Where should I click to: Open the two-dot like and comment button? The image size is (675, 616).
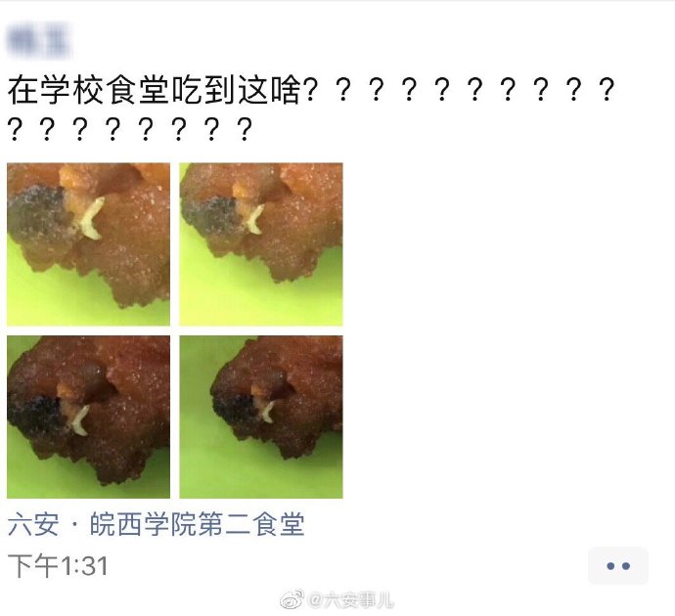click(617, 566)
